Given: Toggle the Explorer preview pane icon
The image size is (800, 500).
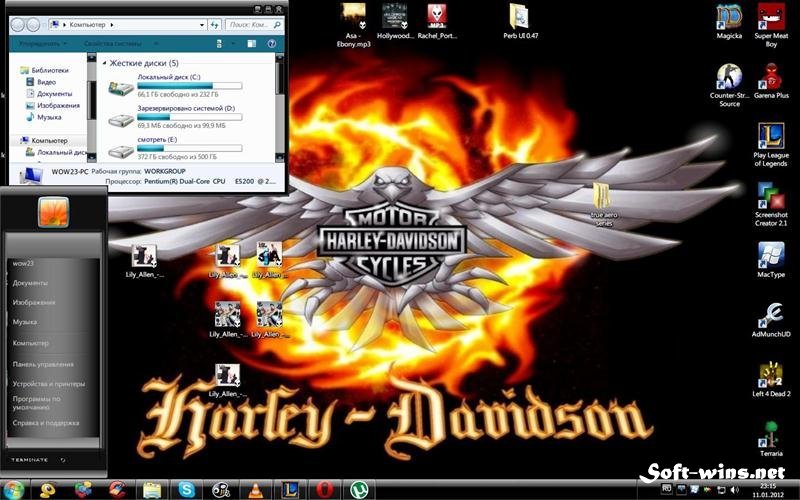Looking at the screenshot, I should click(252, 44).
